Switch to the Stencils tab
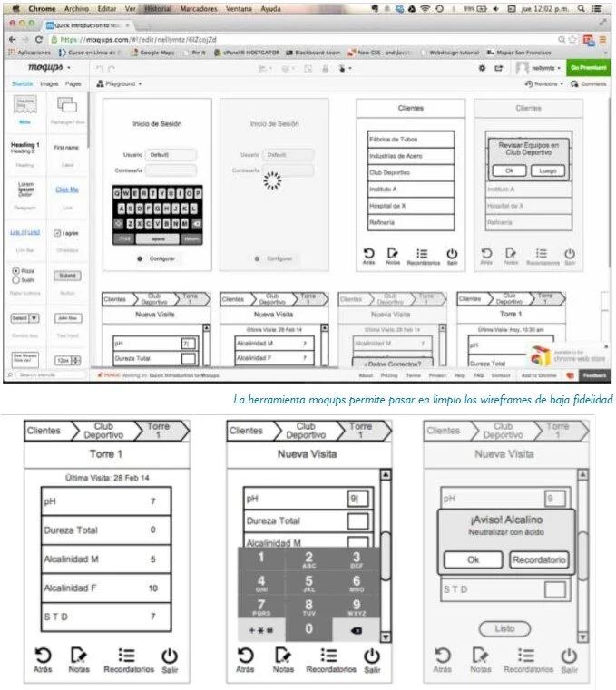This screenshot has height=690, width=616. click(23, 83)
